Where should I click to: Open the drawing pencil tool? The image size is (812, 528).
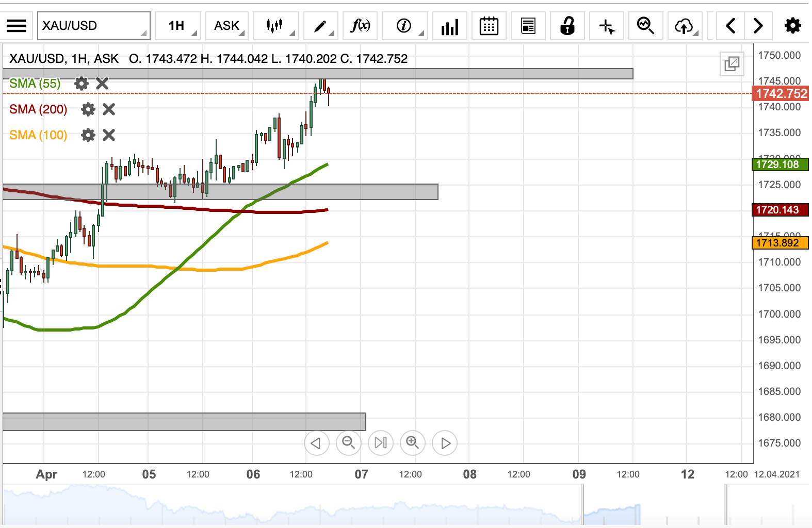(320, 26)
